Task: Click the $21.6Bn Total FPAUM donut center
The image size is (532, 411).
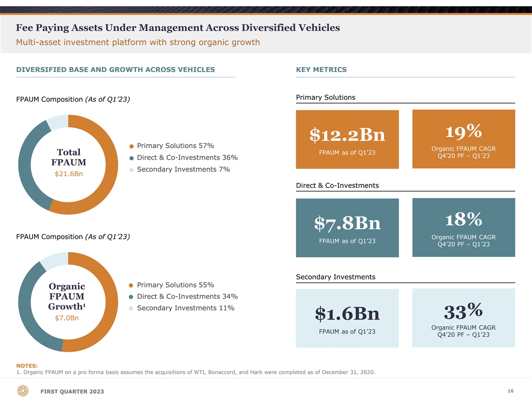Action: coord(69,174)
